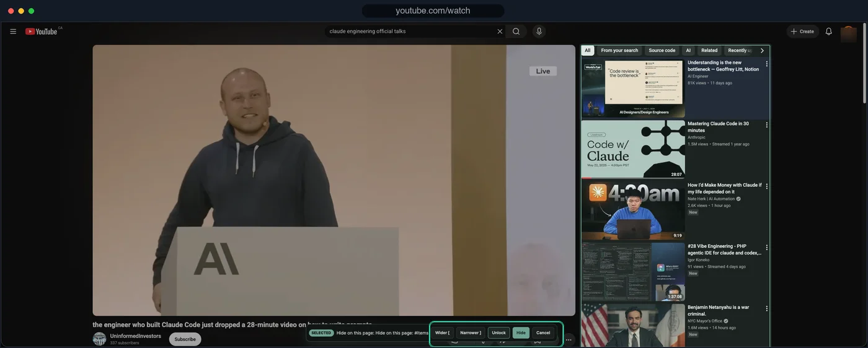This screenshot has width=868, height=348.
Task: Open the UninformedInvestors channel avatar
Action: tap(99, 339)
